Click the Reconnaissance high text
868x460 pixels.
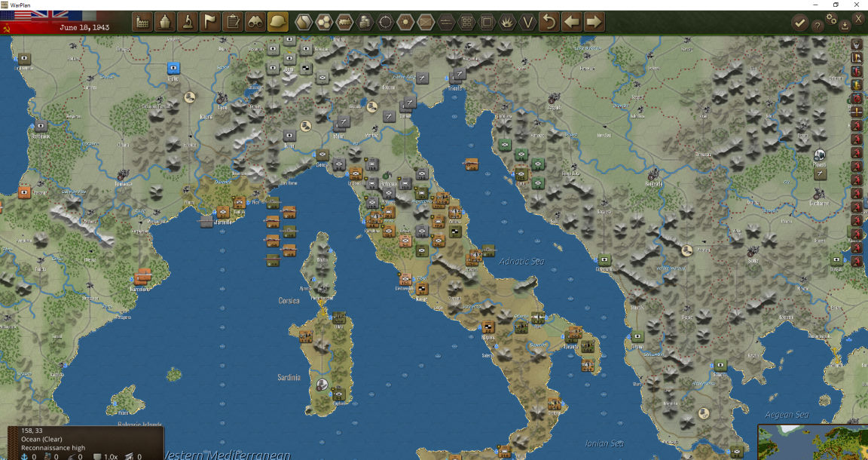53,448
